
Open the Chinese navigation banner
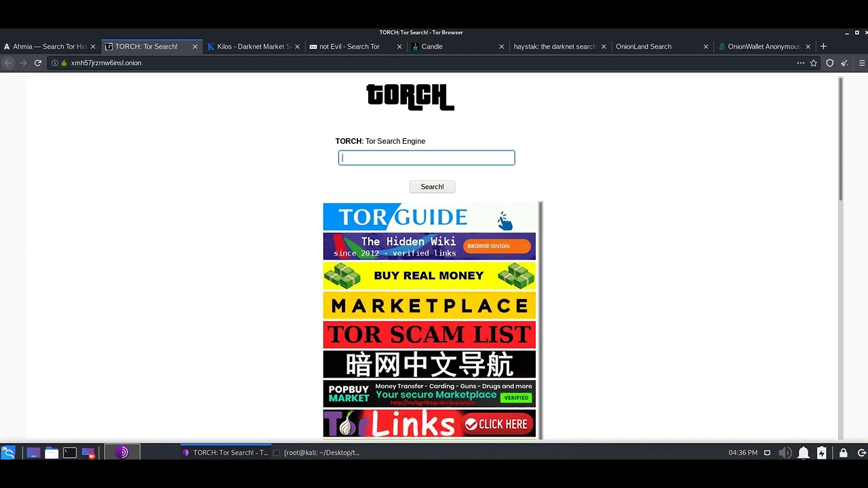tap(429, 365)
